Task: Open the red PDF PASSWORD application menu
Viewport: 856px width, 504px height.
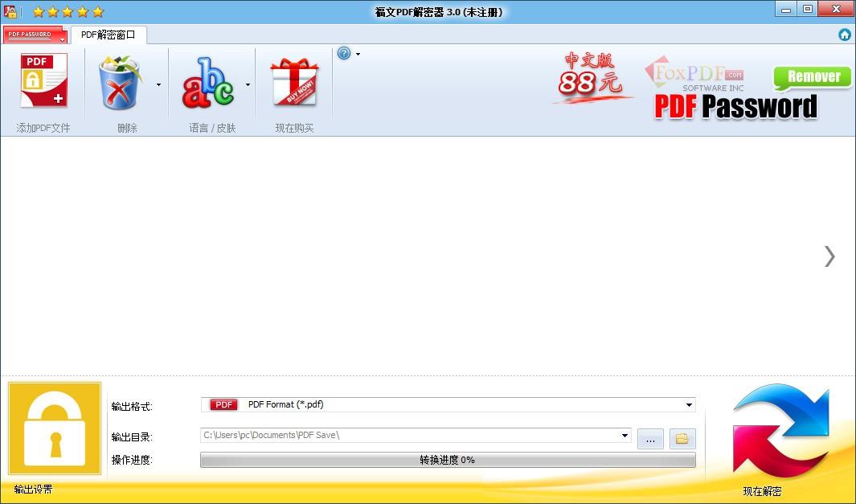Action: 35,35
